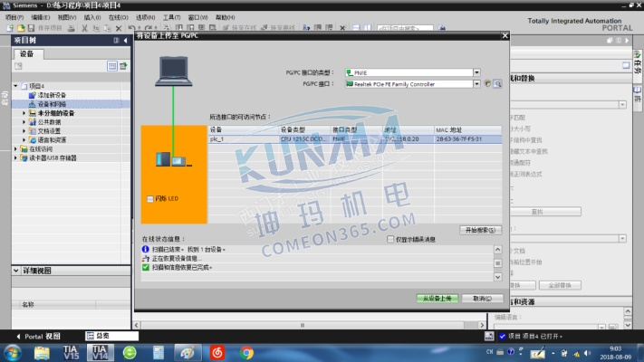
Task: Click the volume speaker tray icon
Action: (x=588, y=353)
